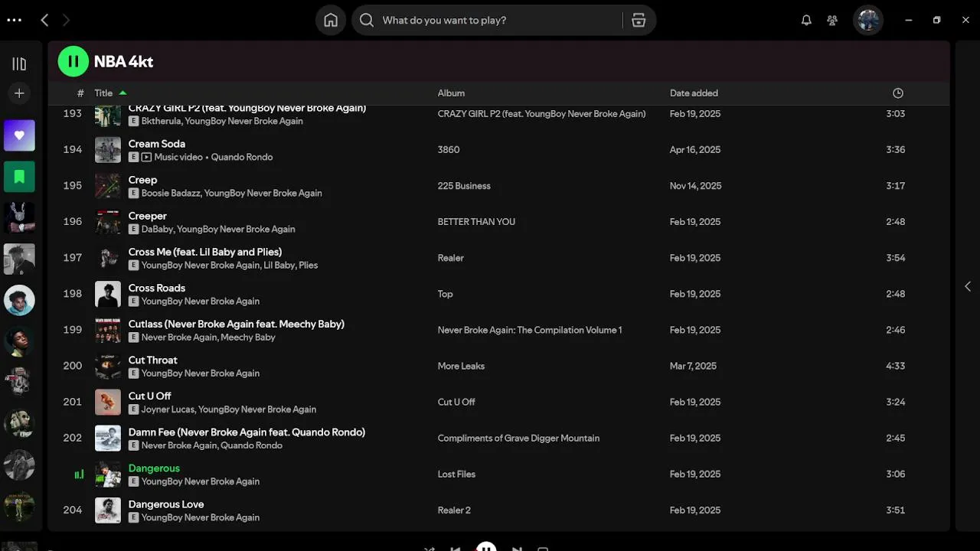980x551 pixels.
Task: Open the Realer 2 album link
Action: point(454,510)
